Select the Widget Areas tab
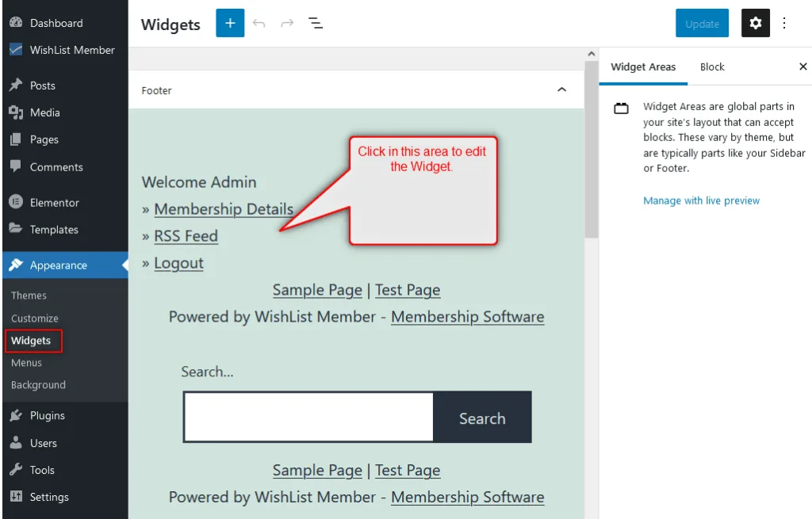The height and width of the screenshot is (519, 812). pyautogui.click(x=643, y=67)
